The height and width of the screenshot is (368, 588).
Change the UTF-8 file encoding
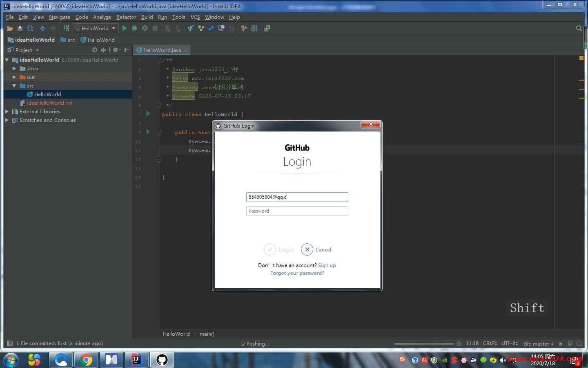pos(509,343)
